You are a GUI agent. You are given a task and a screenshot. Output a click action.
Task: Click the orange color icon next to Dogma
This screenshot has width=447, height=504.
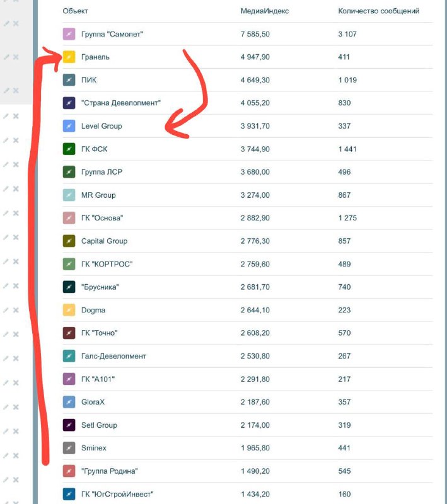click(69, 310)
